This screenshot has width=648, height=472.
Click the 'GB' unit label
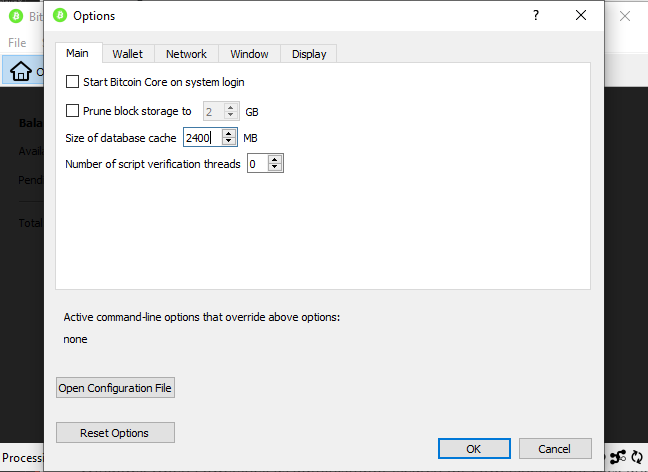(x=252, y=112)
